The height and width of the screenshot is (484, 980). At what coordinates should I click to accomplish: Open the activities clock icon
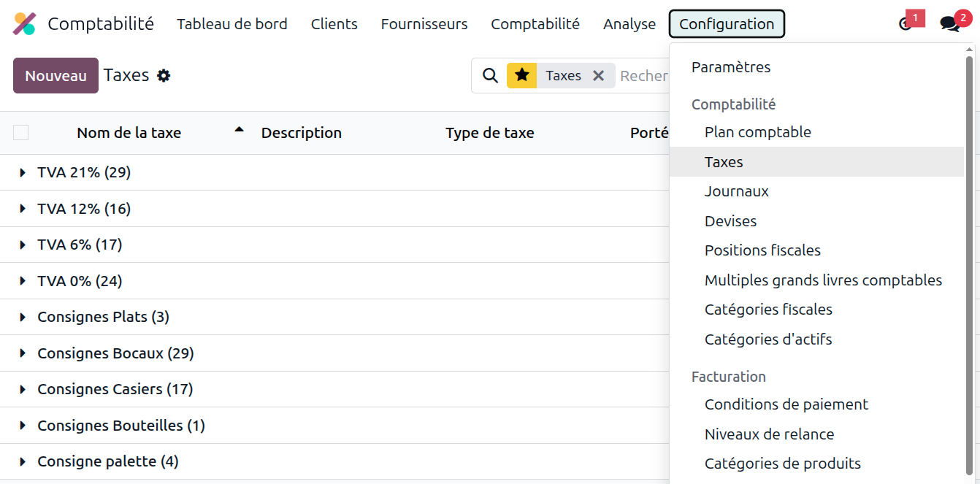click(x=906, y=24)
